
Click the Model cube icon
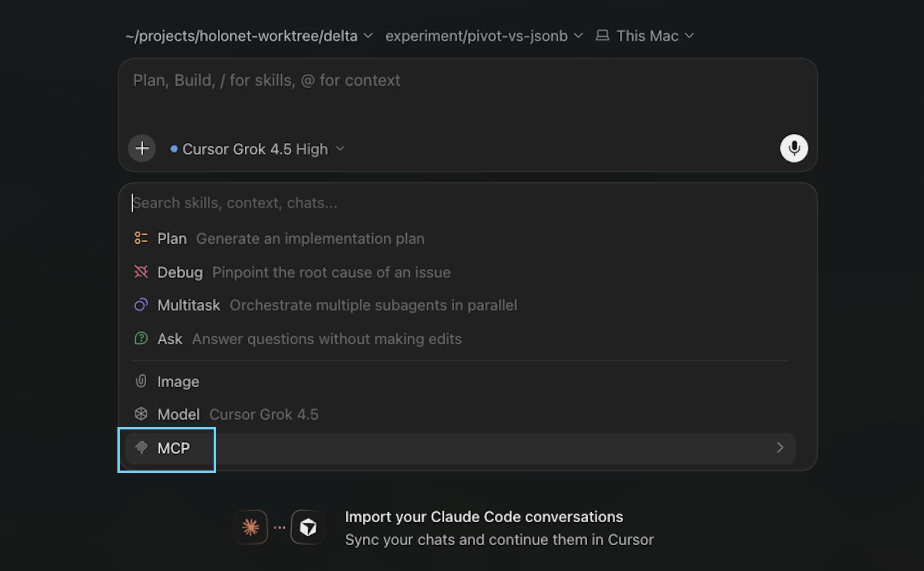coord(141,414)
